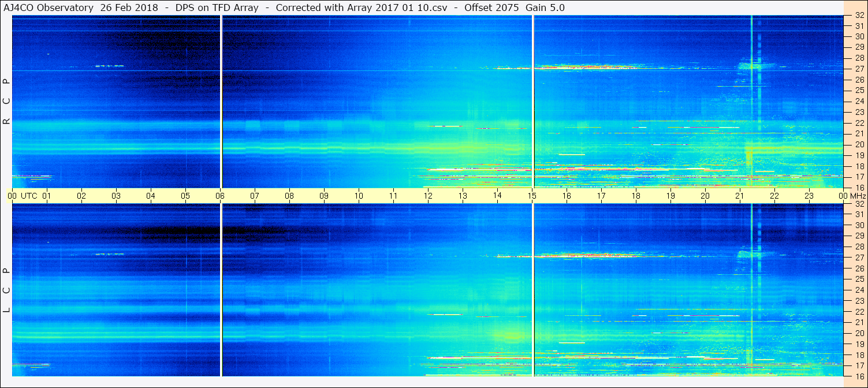Click the "00 MHz" label ending the time axis
Viewport: 868px width, 388px height.
tap(851, 196)
